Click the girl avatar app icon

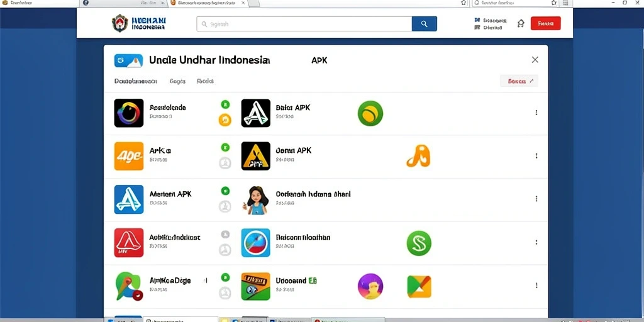(x=257, y=200)
